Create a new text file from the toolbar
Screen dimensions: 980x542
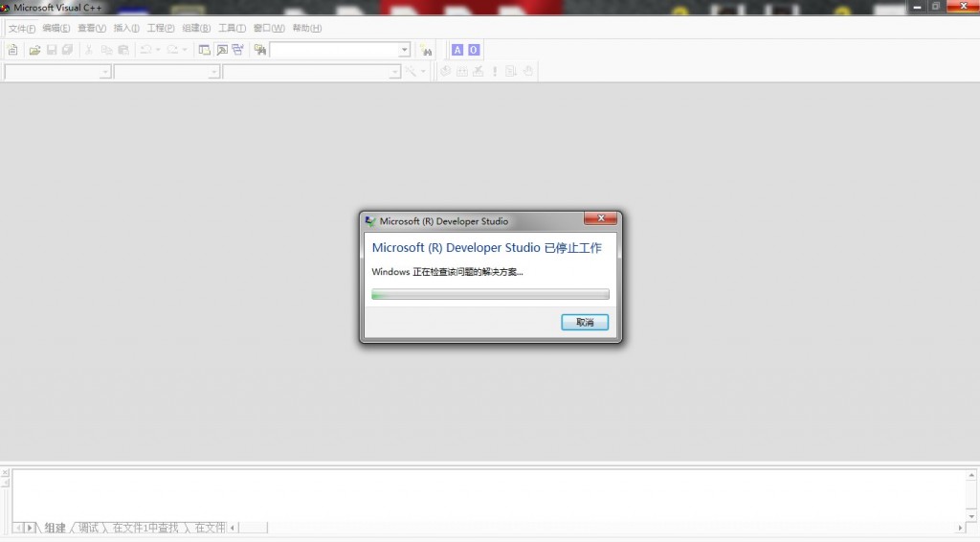(x=12, y=50)
